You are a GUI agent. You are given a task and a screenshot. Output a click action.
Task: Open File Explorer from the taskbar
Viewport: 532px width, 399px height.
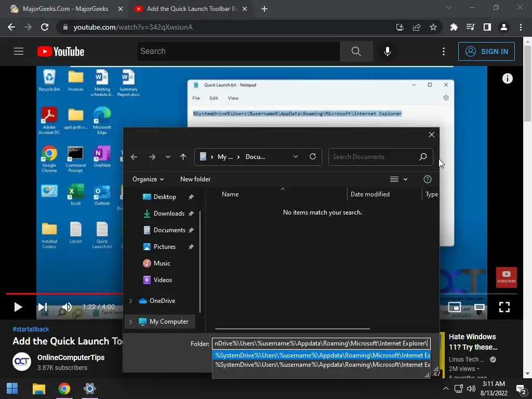point(38,389)
